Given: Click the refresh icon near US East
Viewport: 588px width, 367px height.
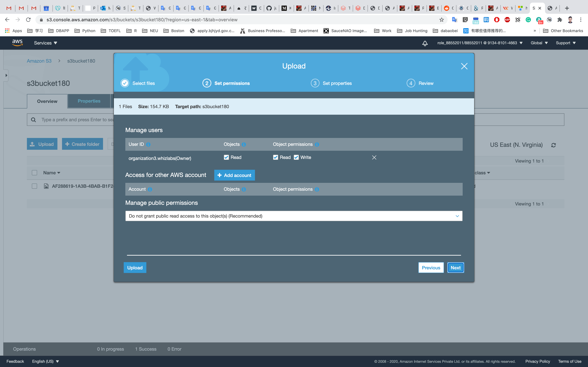Looking at the screenshot, I should pyautogui.click(x=554, y=145).
